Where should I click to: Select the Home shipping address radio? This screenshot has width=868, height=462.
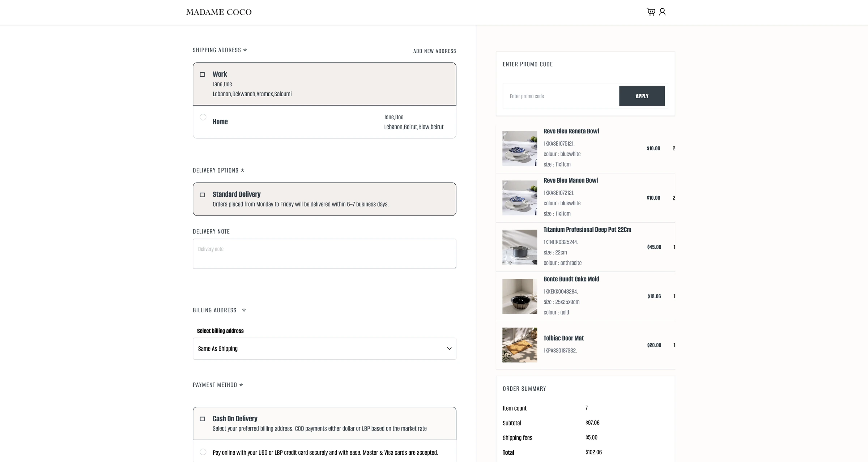click(x=203, y=117)
